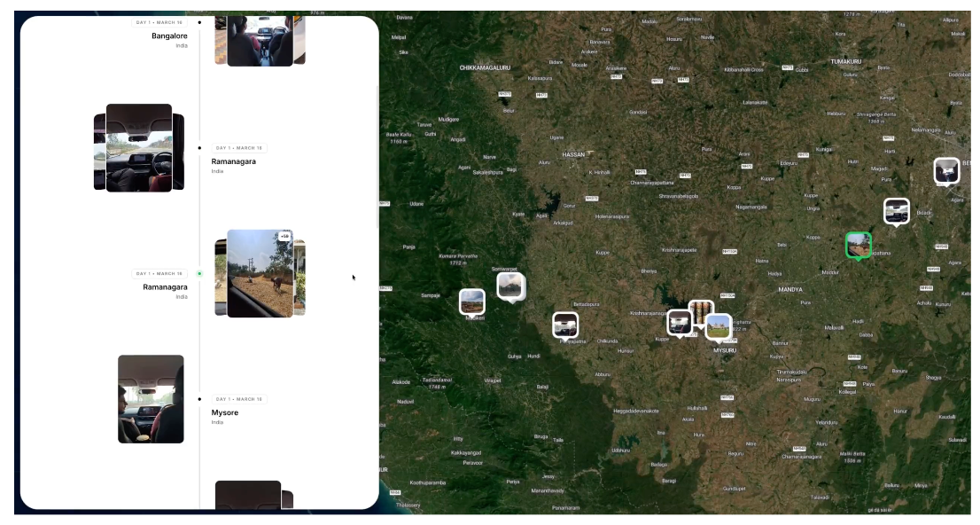Click the timeline dot beside Mysore
The width and height of the screenshot is (980, 525).
[x=199, y=399]
